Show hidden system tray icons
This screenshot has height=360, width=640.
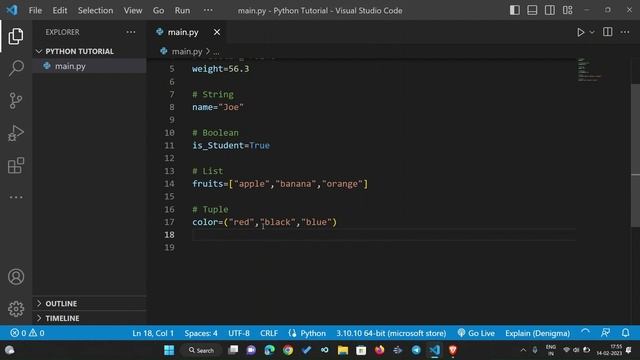pyautogui.click(x=523, y=350)
